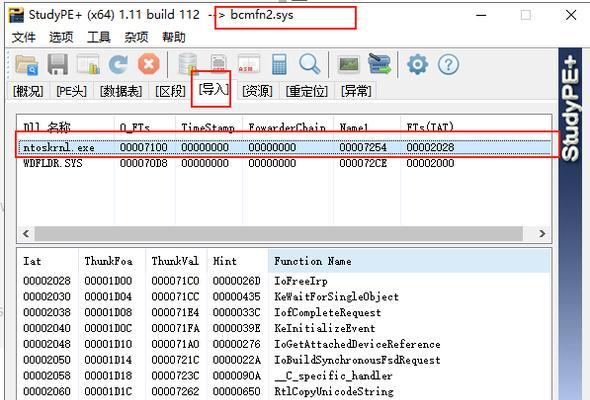Viewport: 590px width, 400px height.
Task: Click the blue reload arrow icon
Action: coord(118,64)
